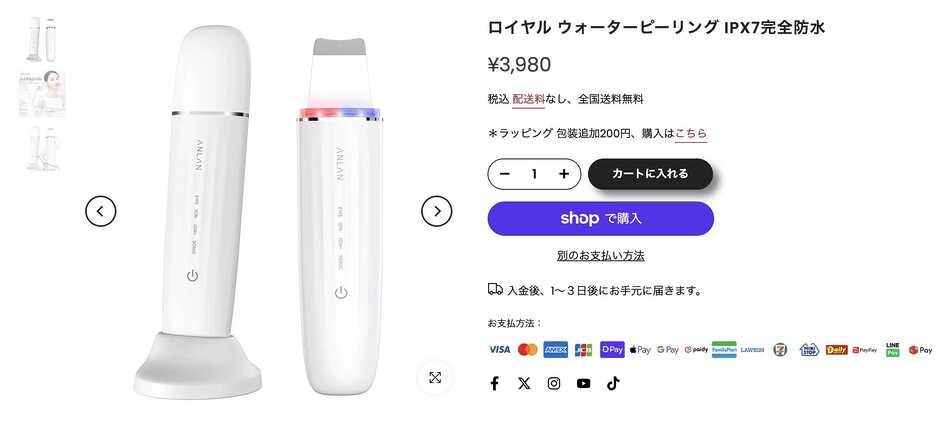The width and height of the screenshot is (940, 431).
Task: Open the Facebook social link
Action: [x=494, y=383]
